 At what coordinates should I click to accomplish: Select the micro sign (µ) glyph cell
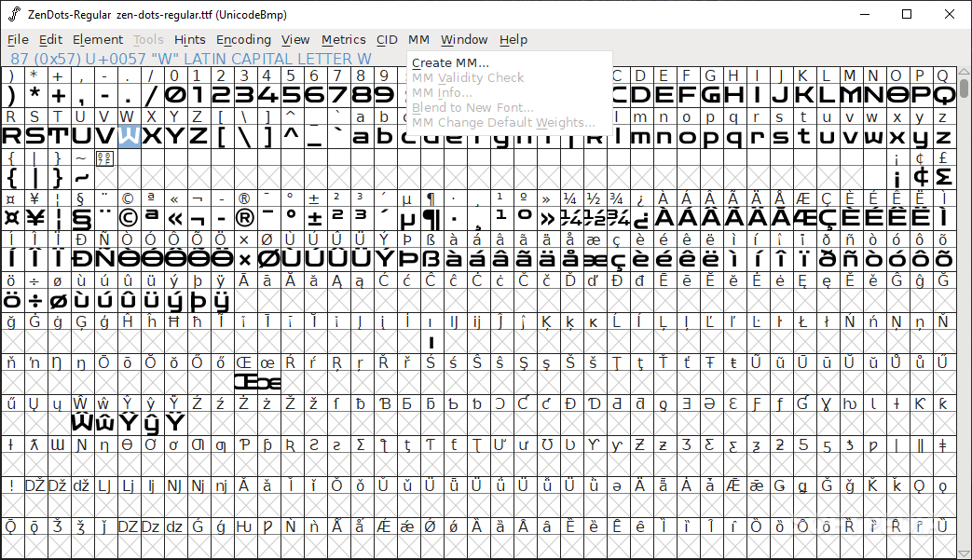(x=407, y=218)
